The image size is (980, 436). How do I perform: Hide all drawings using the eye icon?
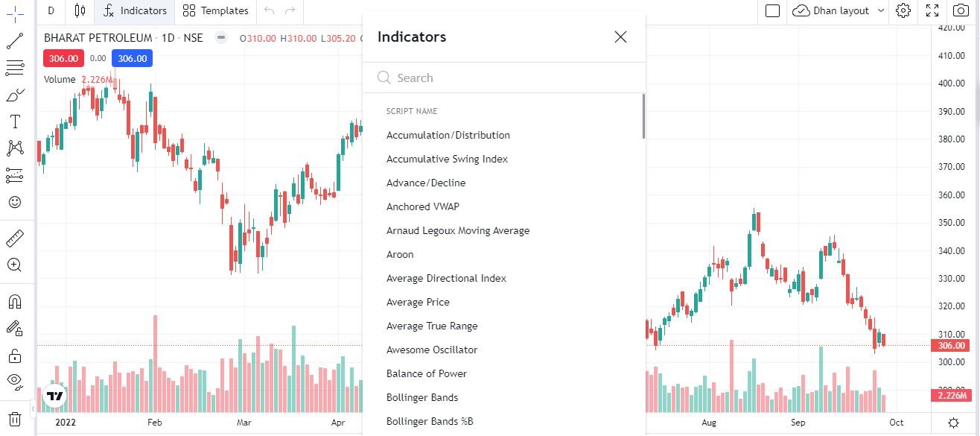(15, 381)
